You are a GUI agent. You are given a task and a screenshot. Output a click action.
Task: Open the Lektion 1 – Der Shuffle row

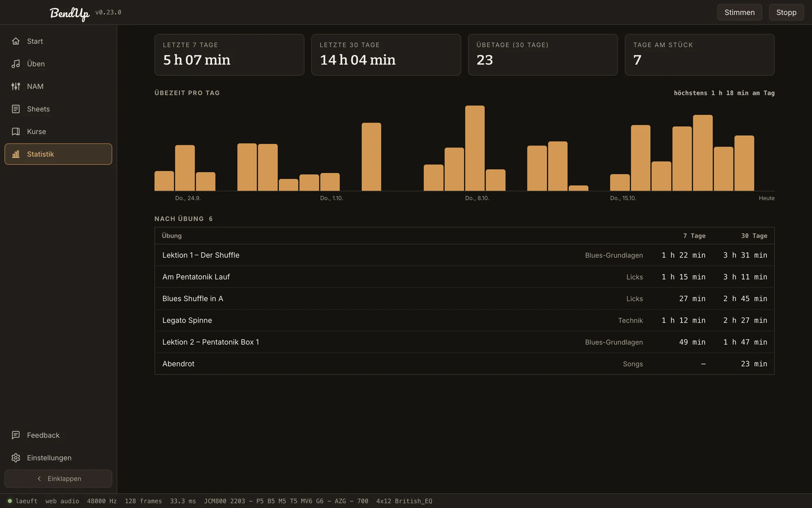pos(464,255)
